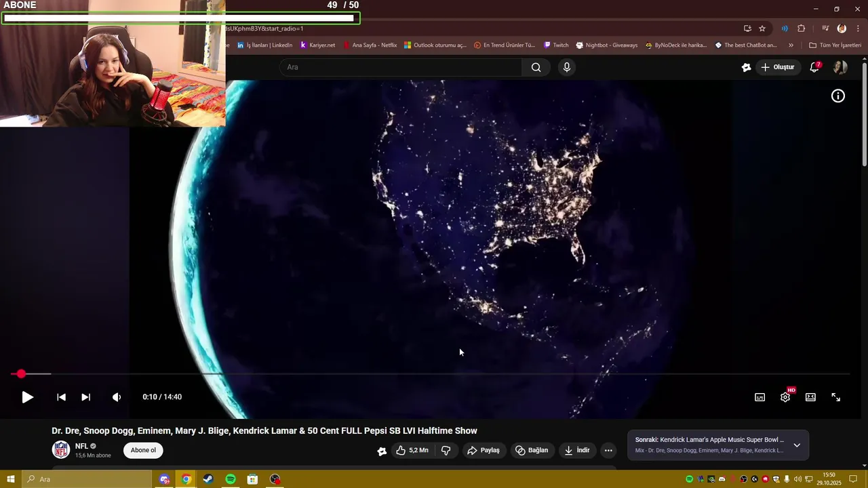Play the halftime show video
This screenshot has width=868, height=488.
27,397
